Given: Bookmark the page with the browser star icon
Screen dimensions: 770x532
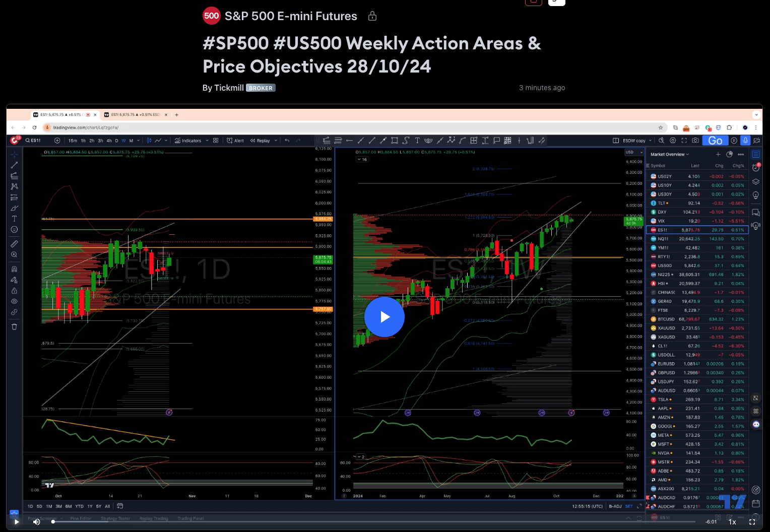Looking at the screenshot, I should (x=661, y=127).
